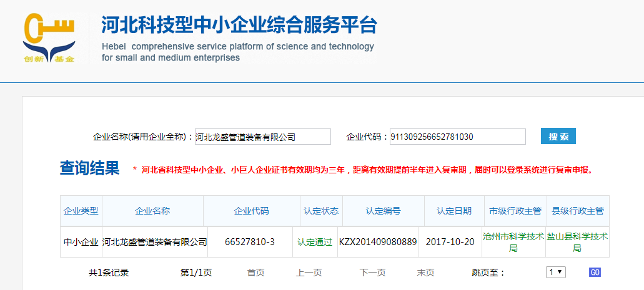Click the 认定日期 column header
644x290 pixels.
454,211
